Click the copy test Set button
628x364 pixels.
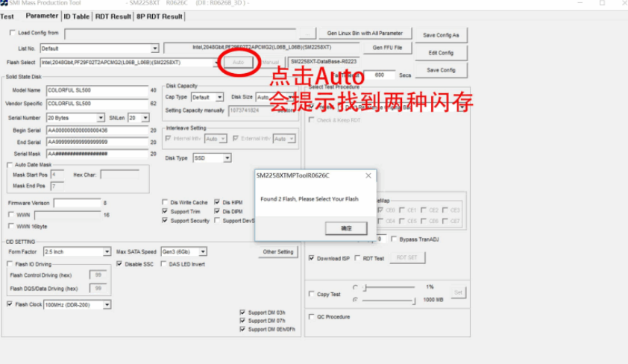click(458, 292)
